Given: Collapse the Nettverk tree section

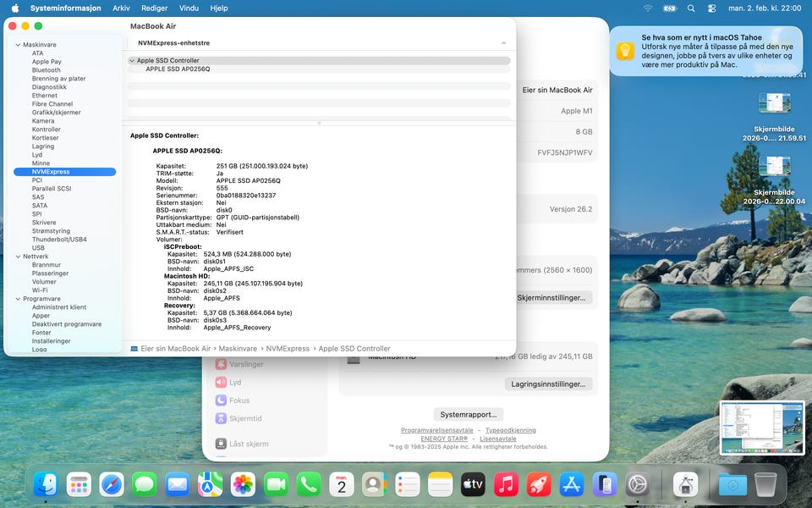Looking at the screenshot, I should (18, 256).
